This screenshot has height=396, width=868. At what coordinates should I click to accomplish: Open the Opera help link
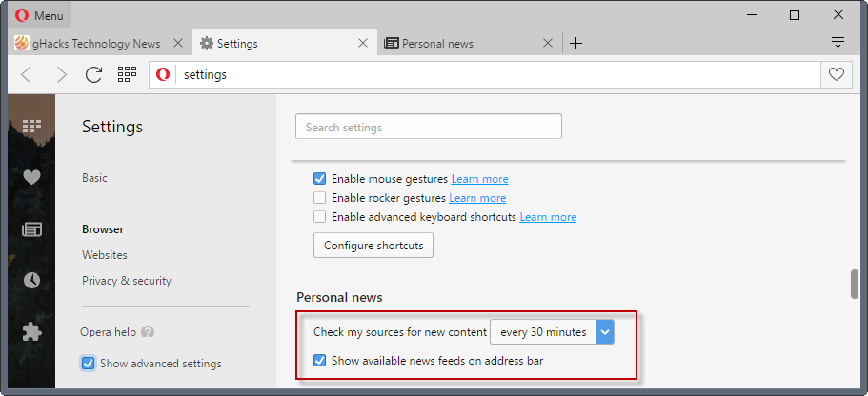(x=108, y=332)
